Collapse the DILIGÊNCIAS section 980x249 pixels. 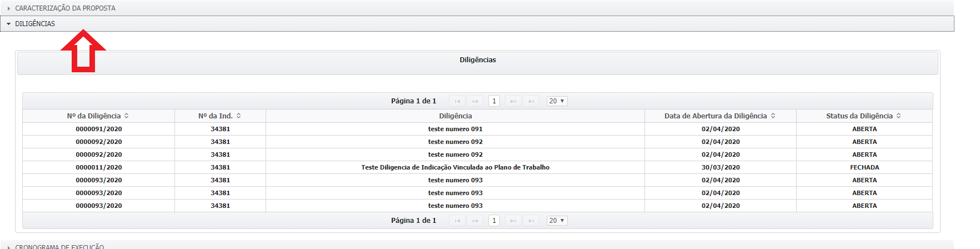pyautogui.click(x=35, y=24)
